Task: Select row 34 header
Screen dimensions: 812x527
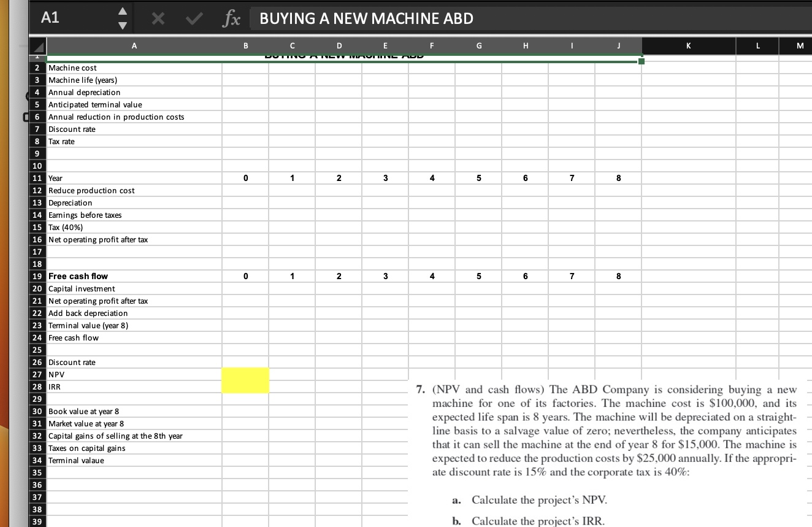Action: pos(37,460)
